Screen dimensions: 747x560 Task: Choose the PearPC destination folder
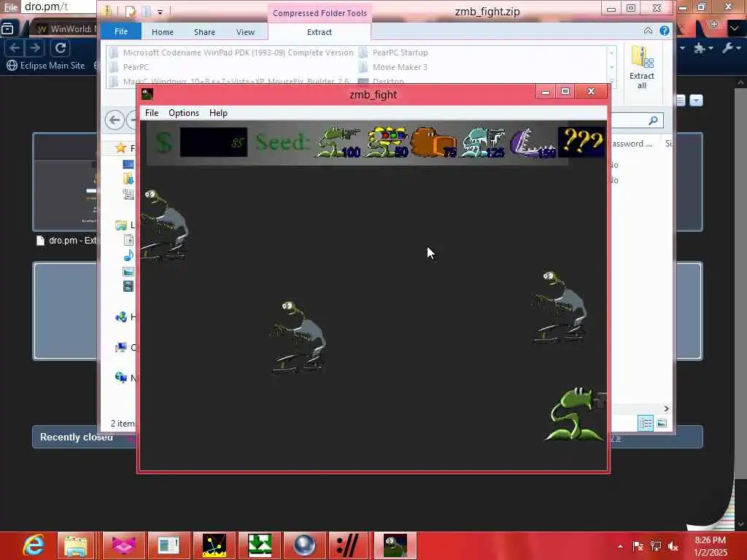[129, 67]
